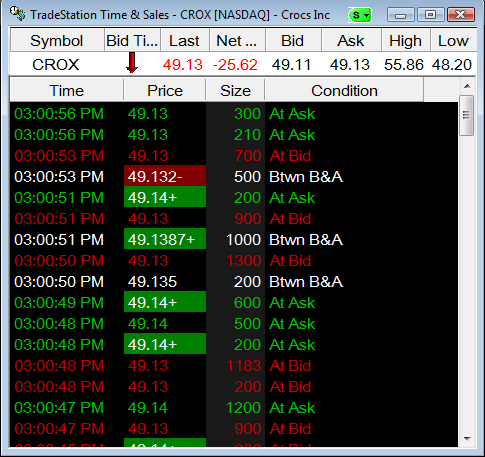
Task: Click the Symbol column header
Action: [57, 41]
